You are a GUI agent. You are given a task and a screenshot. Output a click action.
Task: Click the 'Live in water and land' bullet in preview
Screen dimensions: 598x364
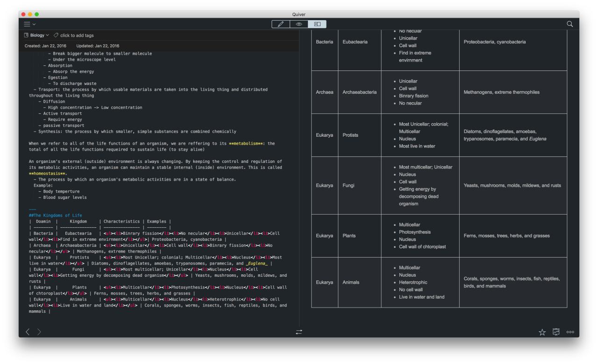(421, 297)
